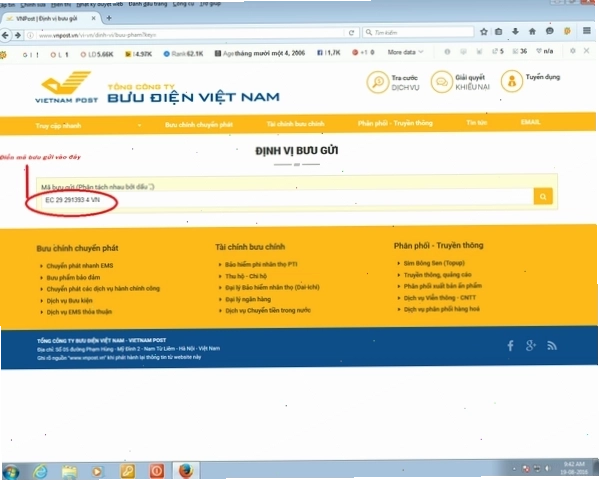This screenshot has width=599, height=481.
Task: Open Dịch vụ phân phối hàng hoá link
Action: pyautogui.click(x=442, y=309)
